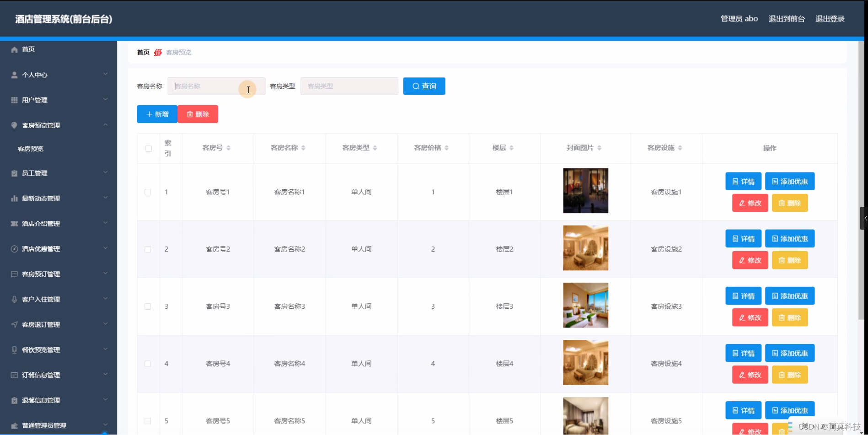Click the home icon beside 首页 in sidebar
Image resolution: width=868 pixels, height=435 pixels.
tap(14, 49)
